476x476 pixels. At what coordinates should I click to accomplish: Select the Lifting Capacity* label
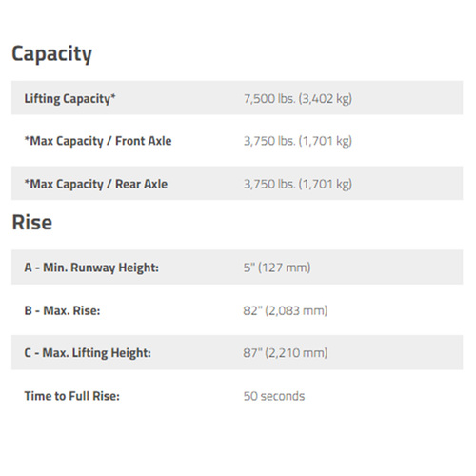click(x=70, y=99)
